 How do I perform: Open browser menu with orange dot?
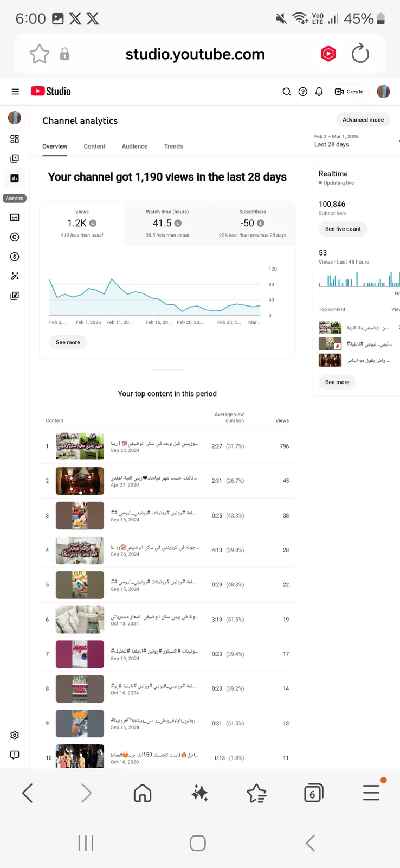point(372,792)
